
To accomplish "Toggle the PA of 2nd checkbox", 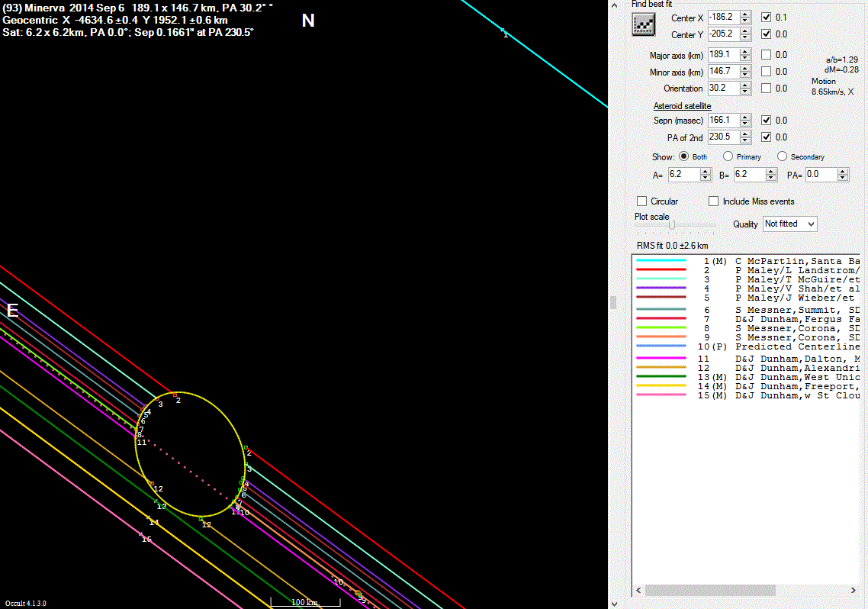I will click(766, 137).
